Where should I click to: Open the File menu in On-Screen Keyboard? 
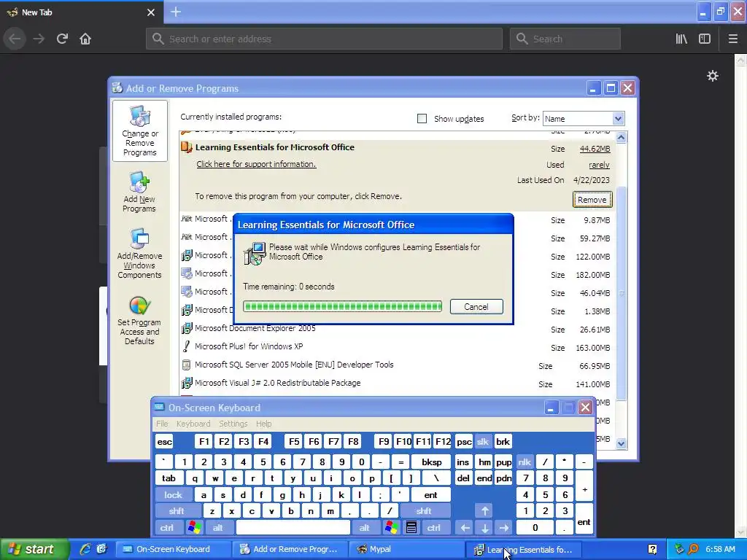pos(162,424)
